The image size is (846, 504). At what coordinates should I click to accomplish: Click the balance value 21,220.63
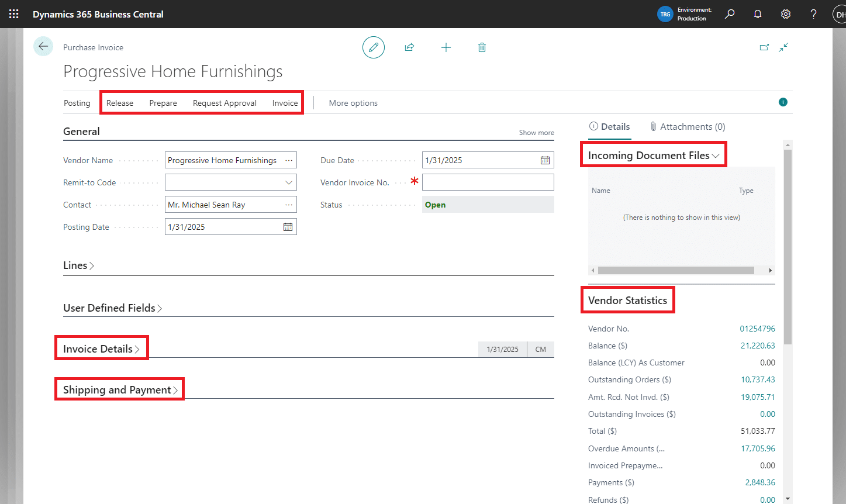(758, 346)
